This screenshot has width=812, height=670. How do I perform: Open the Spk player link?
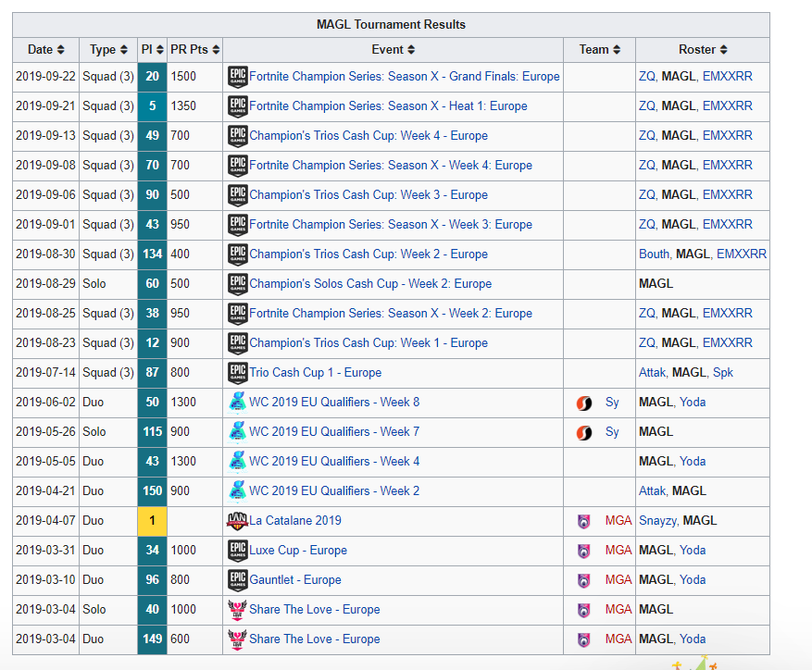723,372
